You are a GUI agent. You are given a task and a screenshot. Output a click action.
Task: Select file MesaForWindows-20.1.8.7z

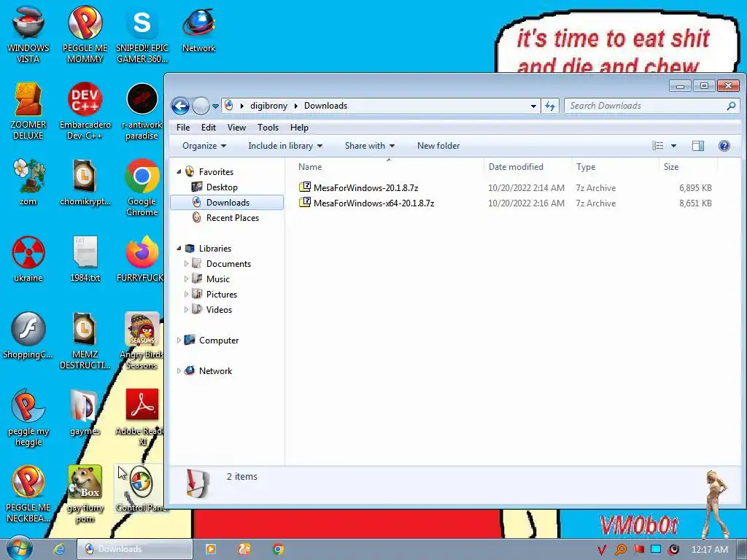(365, 187)
